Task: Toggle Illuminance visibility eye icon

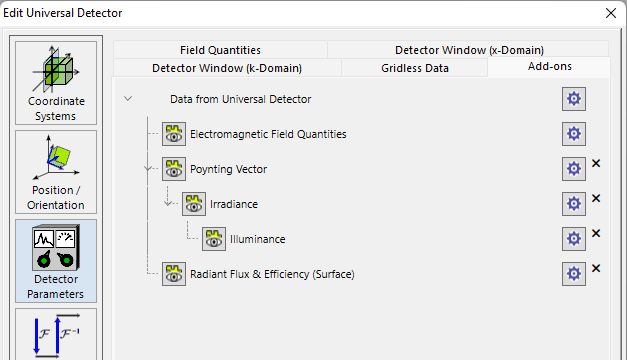Action: click(214, 239)
